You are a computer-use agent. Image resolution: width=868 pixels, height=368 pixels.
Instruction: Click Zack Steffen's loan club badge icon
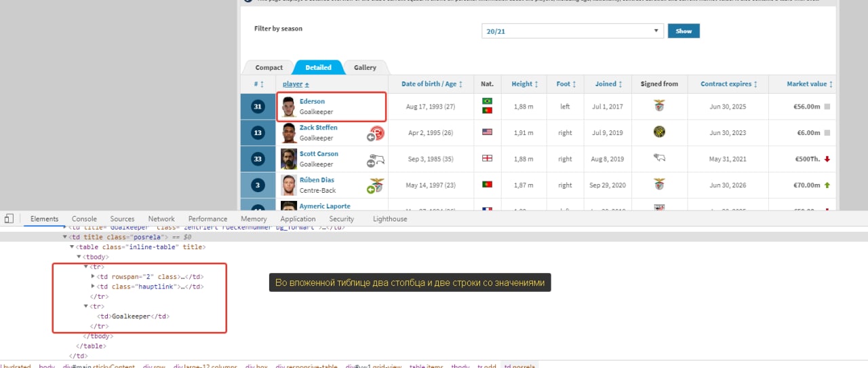(x=376, y=133)
